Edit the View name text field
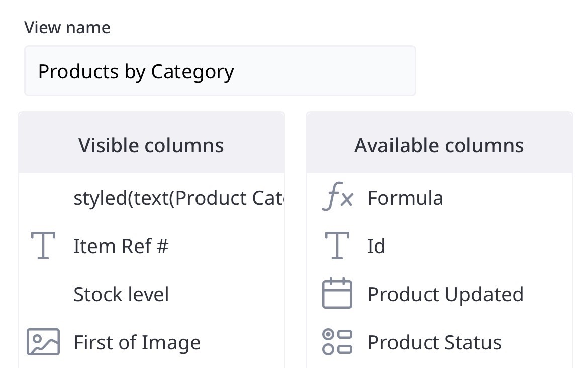 pos(220,71)
